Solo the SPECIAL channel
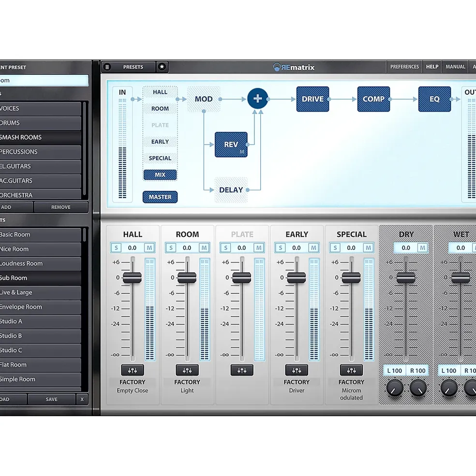This screenshot has width=476, height=476. pos(335,248)
